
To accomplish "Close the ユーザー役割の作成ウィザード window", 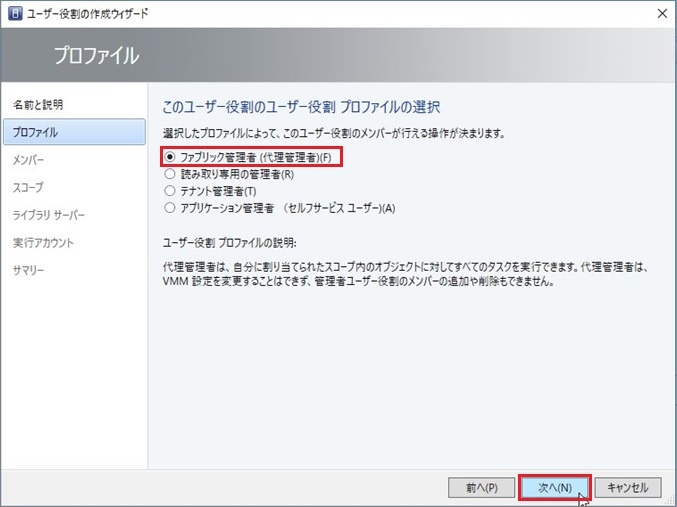I will 660,13.
